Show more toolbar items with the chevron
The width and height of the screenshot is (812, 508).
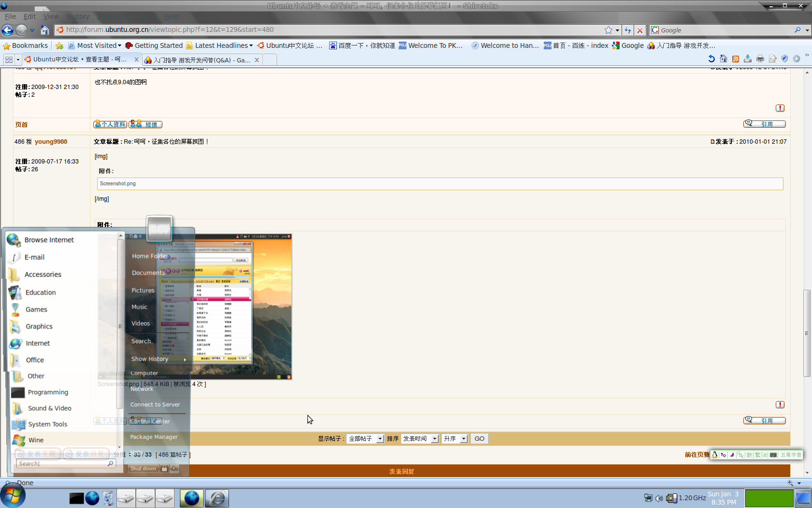807,55
